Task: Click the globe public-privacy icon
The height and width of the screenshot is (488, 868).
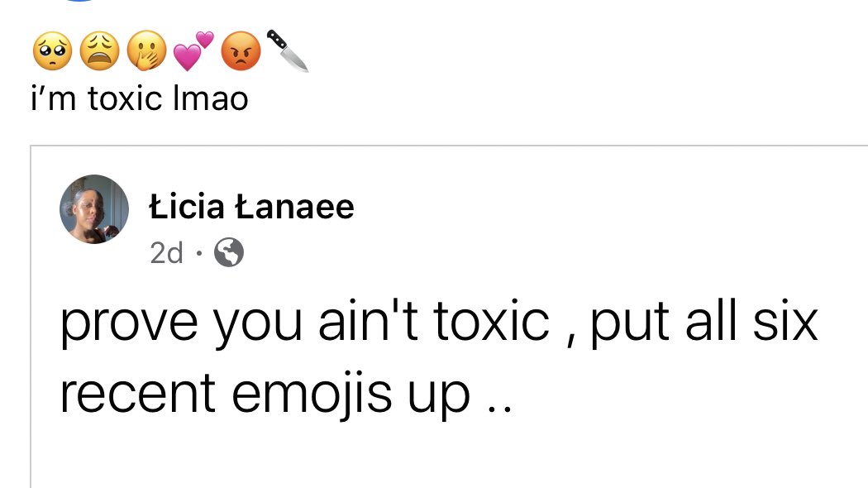Action: pos(229,253)
